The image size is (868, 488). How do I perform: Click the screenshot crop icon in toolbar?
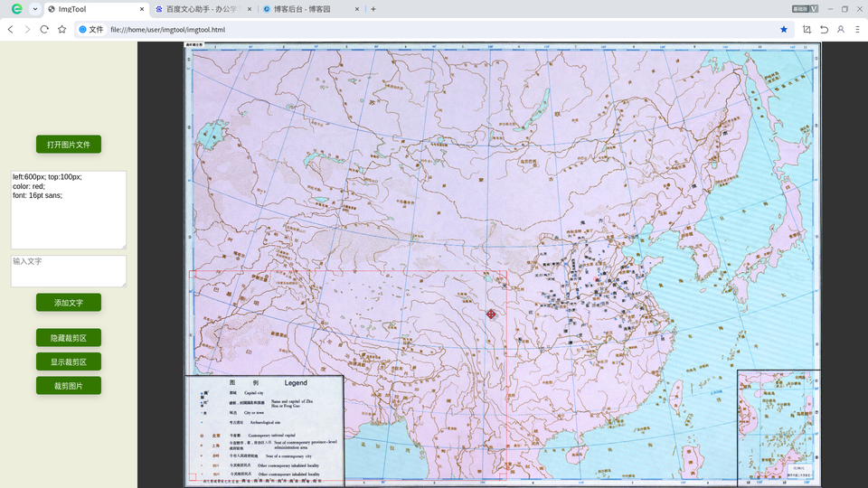[x=807, y=29]
